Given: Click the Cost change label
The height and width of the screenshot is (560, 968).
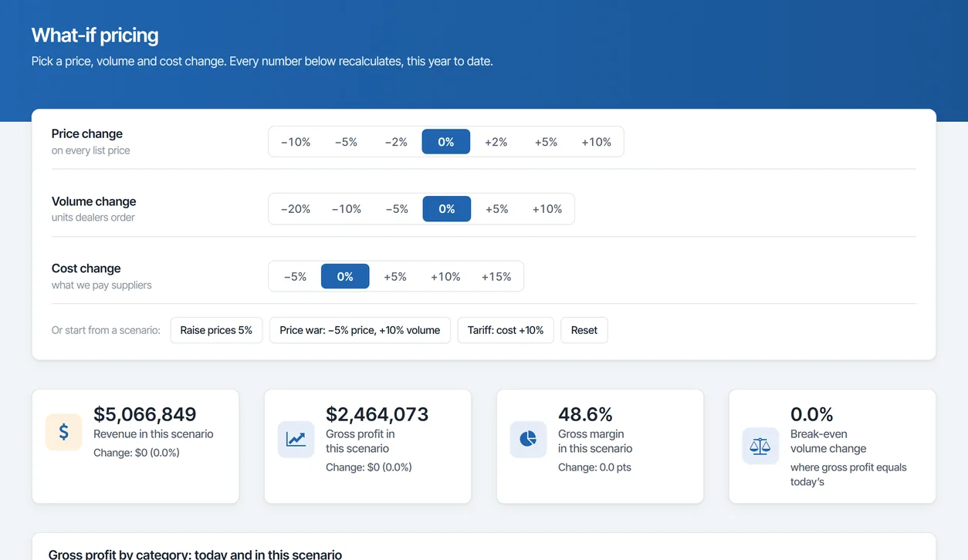Looking at the screenshot, I should coord(86,268).
